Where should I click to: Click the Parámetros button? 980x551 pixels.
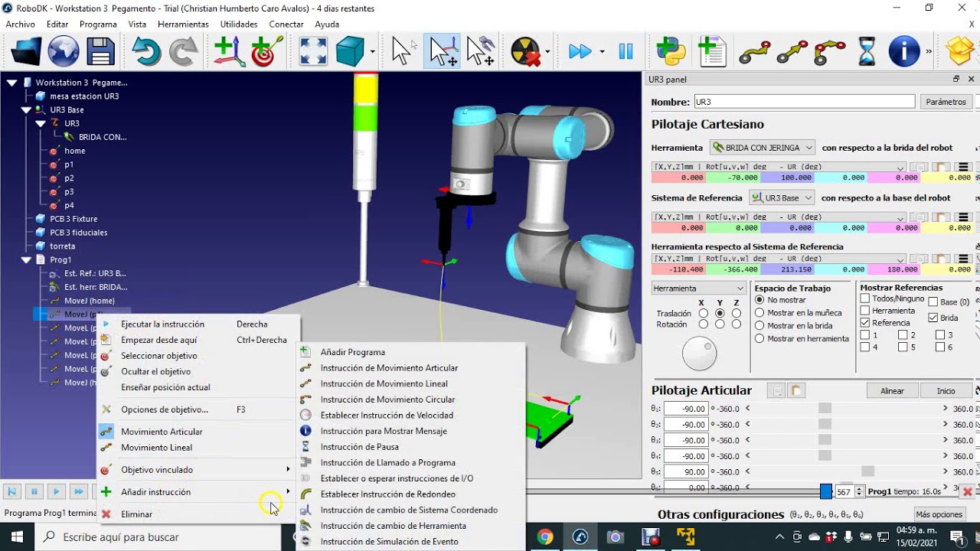pos(946,102)
